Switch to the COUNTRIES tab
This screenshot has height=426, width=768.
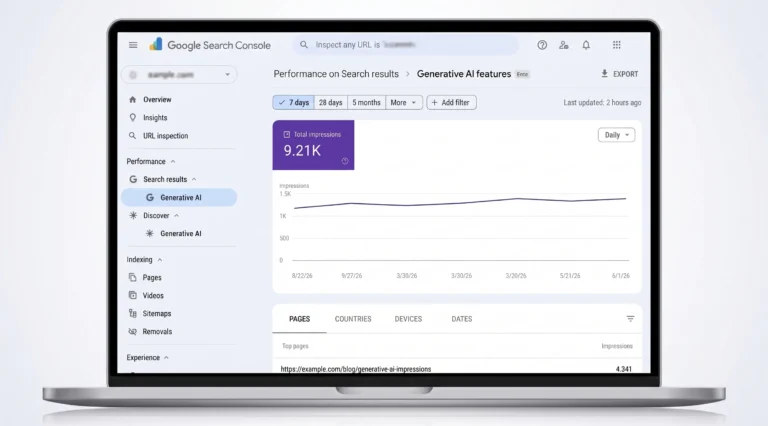353,319
